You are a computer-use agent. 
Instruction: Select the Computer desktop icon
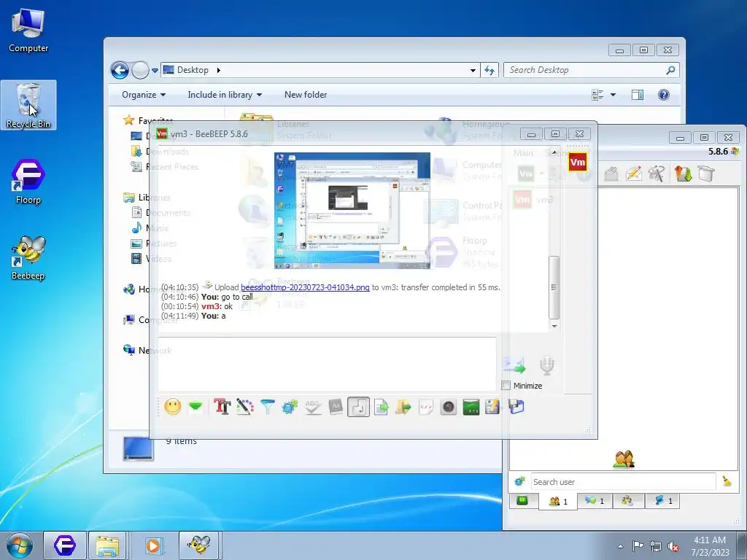tap(28, 29)
